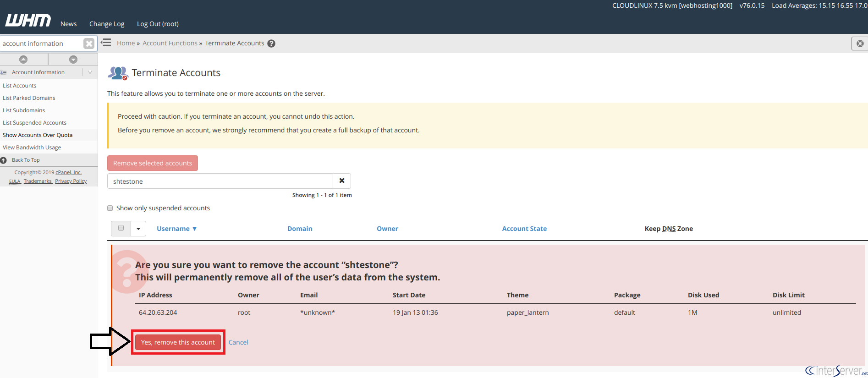Open help question mark beside Terminate Accounts

click(271, 44)
